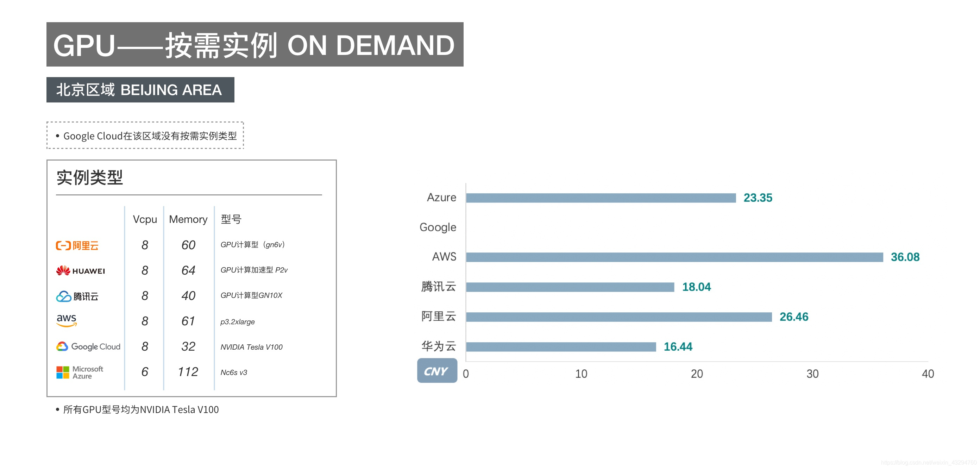Click the Huawei logo in table
Viewport: 980px width, 469px height.
[x=80, y=271]
